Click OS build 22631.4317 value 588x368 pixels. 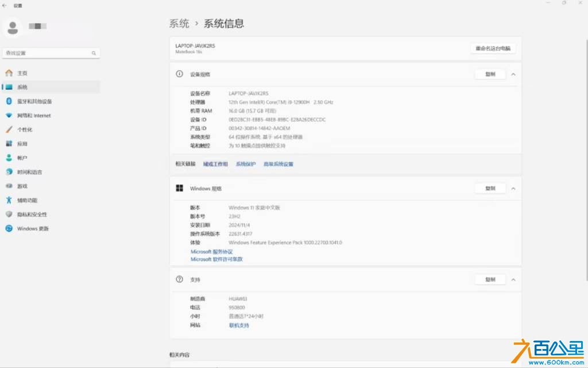coord(241,233)
